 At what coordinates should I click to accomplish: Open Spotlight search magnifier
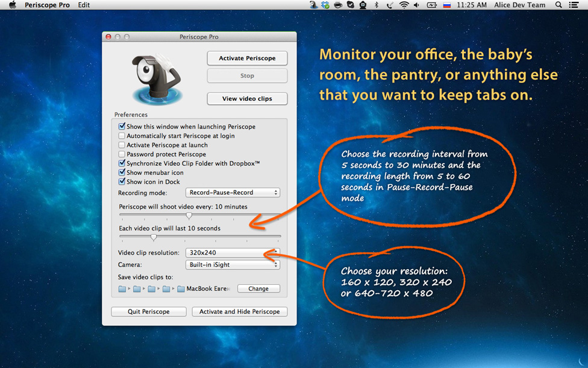(558, 5)
